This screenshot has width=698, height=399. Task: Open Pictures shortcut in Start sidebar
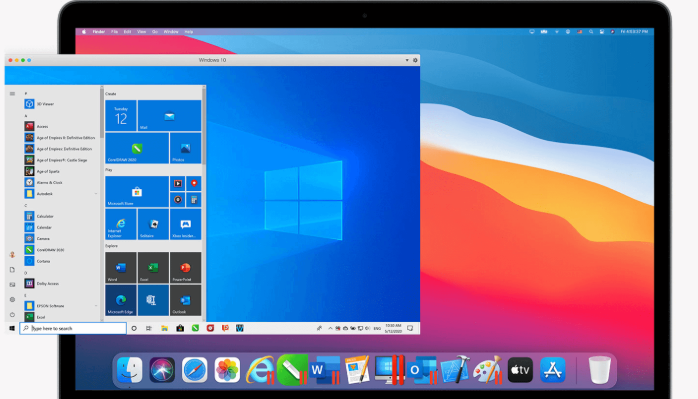point(12,285)
